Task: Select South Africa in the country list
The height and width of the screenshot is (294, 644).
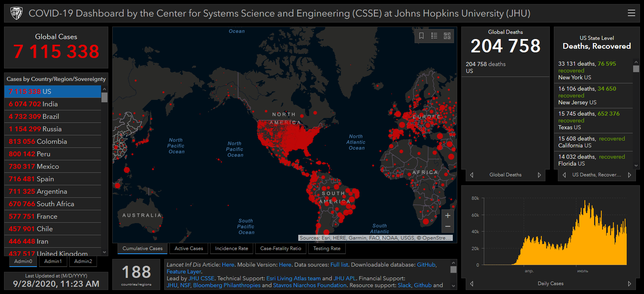Action: pyautogui.click(x=53, y=204)
